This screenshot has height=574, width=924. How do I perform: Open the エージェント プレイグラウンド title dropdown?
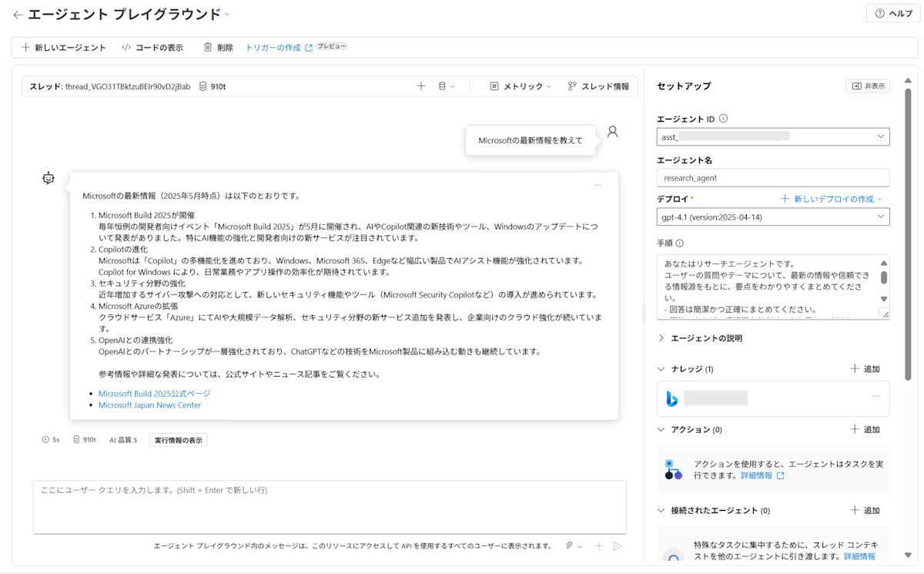(x=226, y=15)
